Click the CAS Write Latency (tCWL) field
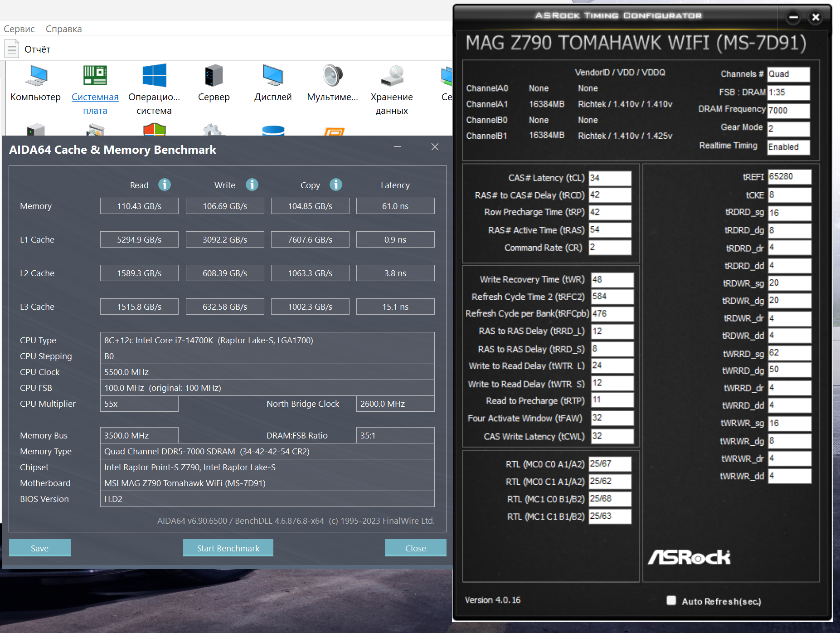The width and height of the screenshot is (840, 633). [612, 436]
